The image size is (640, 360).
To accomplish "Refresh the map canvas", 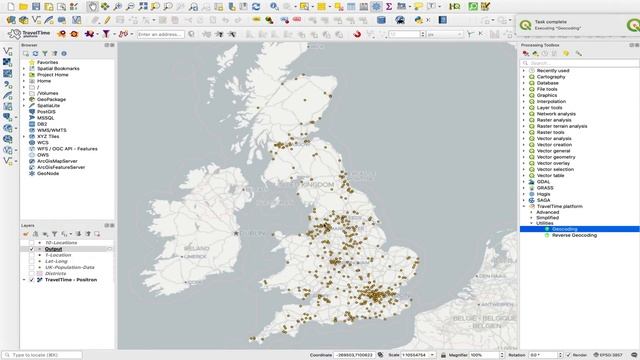I will point(256,7).
